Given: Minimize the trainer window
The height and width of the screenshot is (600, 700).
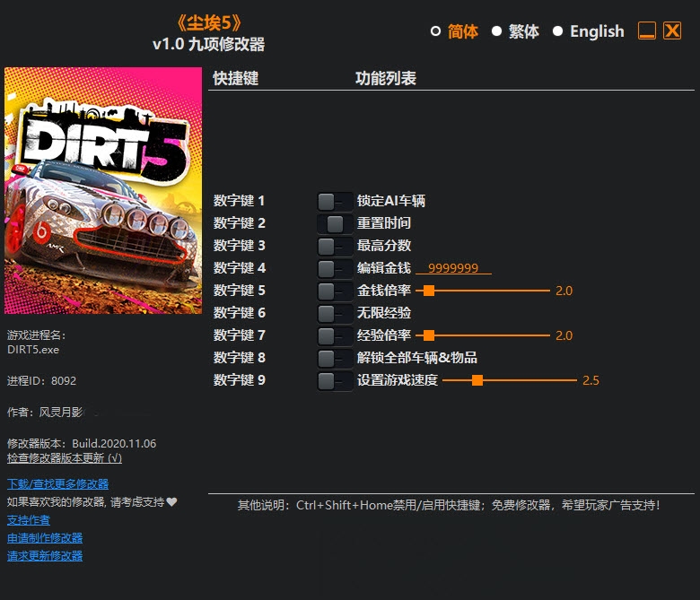Looking at the screenshot, I should coord(647,30).
